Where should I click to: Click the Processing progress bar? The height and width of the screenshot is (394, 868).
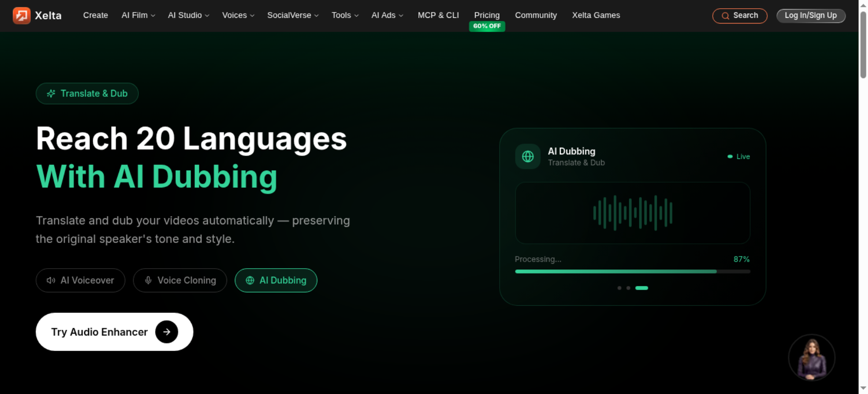tap(633, 272)
